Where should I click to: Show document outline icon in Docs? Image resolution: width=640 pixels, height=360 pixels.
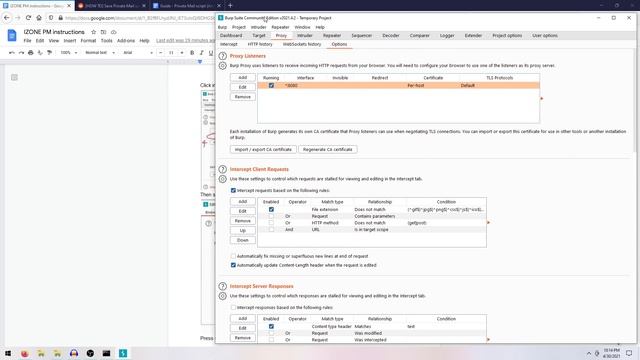tap(14, 78)
